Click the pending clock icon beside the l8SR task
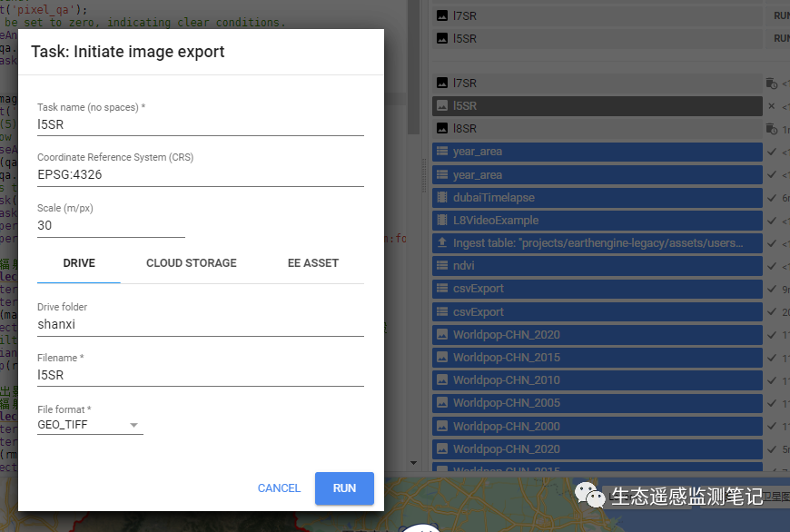This screenshot has width=790, height=532. [x=769, y=128]
